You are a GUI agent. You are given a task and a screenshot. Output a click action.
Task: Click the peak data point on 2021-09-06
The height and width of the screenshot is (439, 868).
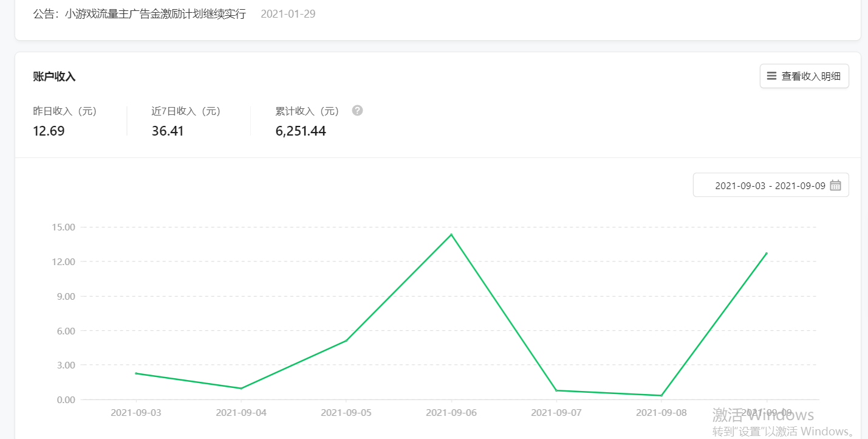451,235
